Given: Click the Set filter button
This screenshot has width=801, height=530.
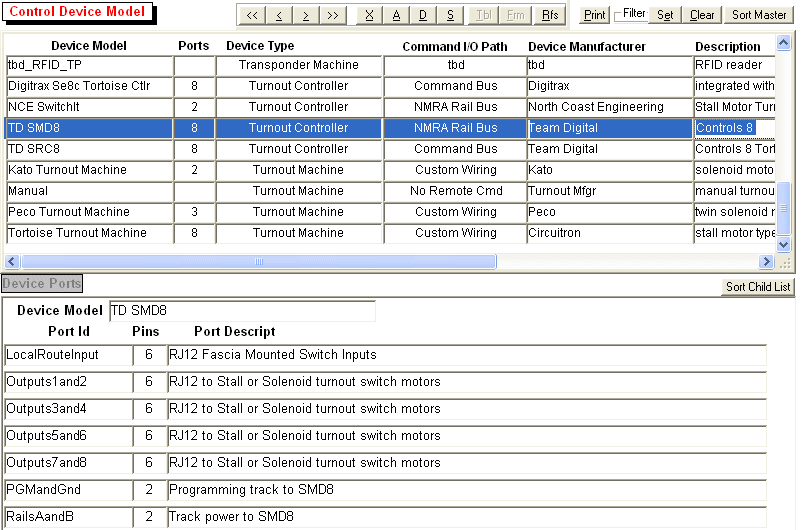Looking at the screenshot, I should pos(665,15).
